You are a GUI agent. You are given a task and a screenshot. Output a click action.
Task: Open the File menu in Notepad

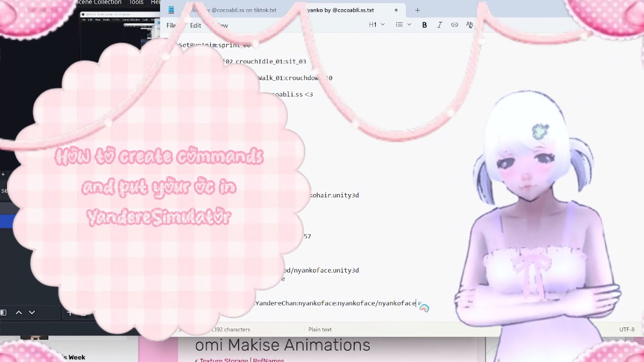pos(171,26)
